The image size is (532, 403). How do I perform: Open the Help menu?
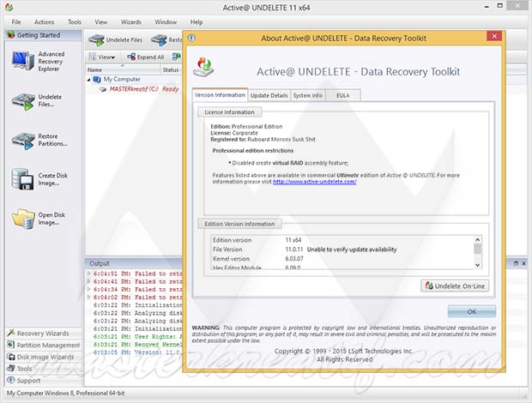click(196, 22)
